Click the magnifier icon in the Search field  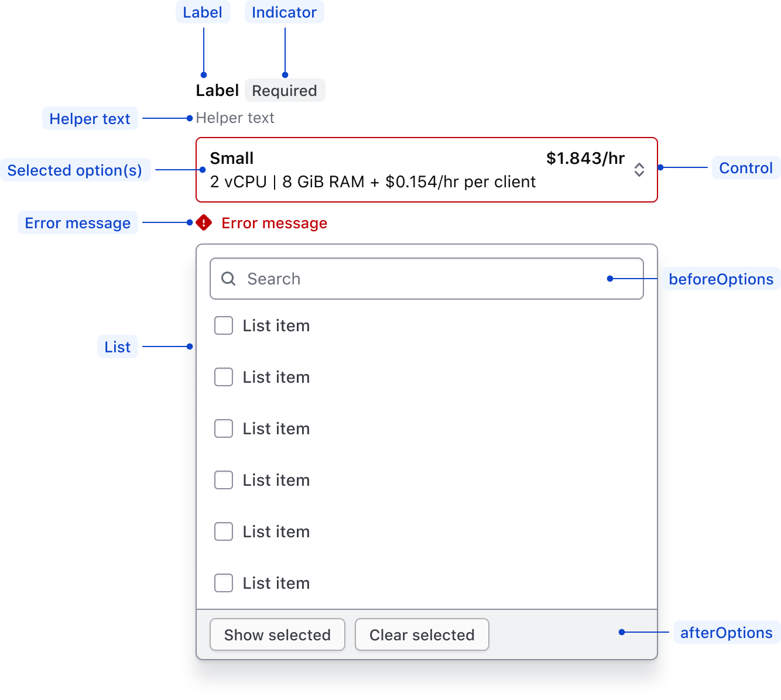pyautogui.click(x=228, y=279)
